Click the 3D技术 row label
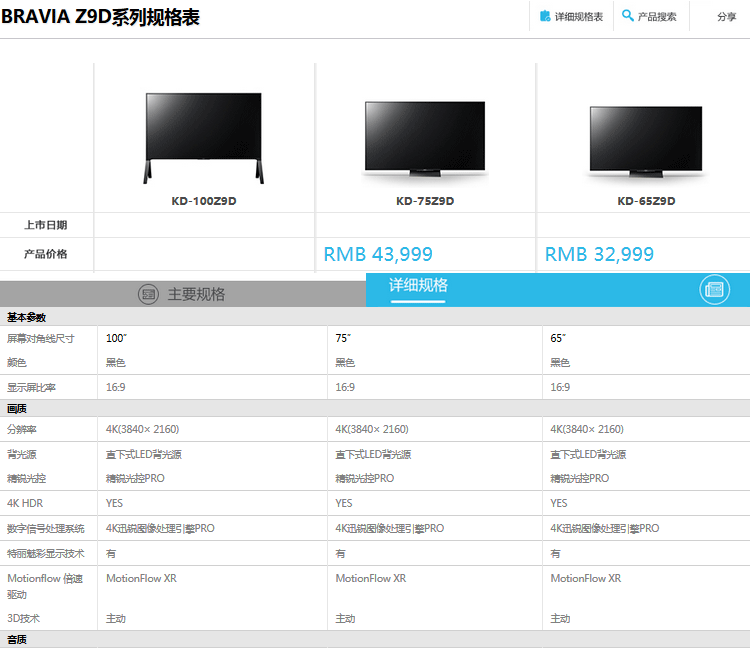This screenshot has width=750, height=648. (23, 618)
